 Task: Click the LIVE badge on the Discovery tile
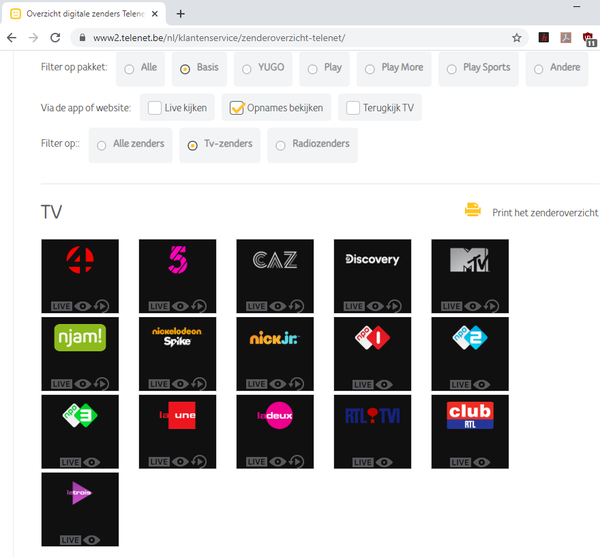(354, 306)
